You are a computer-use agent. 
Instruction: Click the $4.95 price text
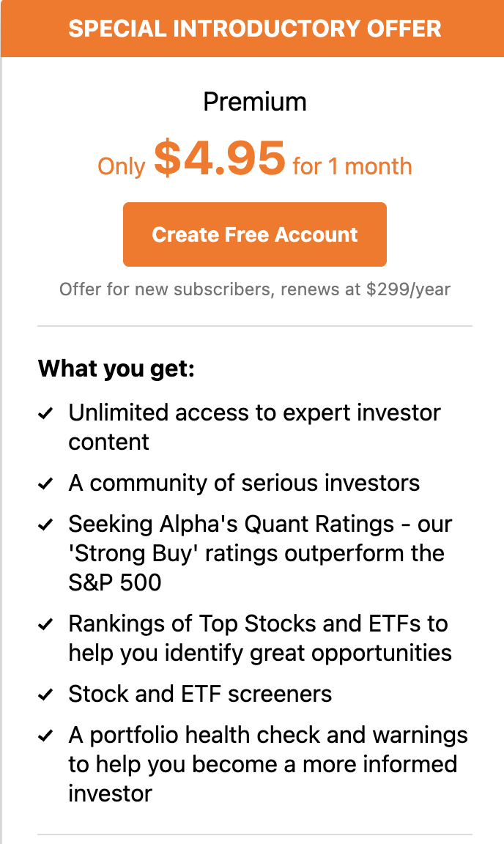[220, 158]
